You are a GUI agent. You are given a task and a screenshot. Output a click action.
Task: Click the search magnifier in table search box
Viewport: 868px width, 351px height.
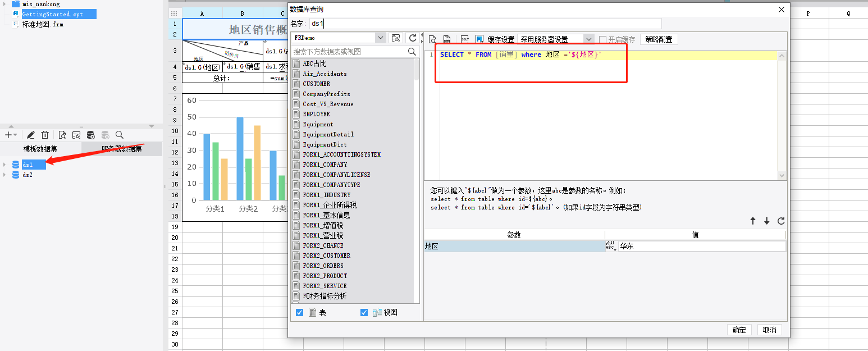pyautogui.click(x=412, y=52)
